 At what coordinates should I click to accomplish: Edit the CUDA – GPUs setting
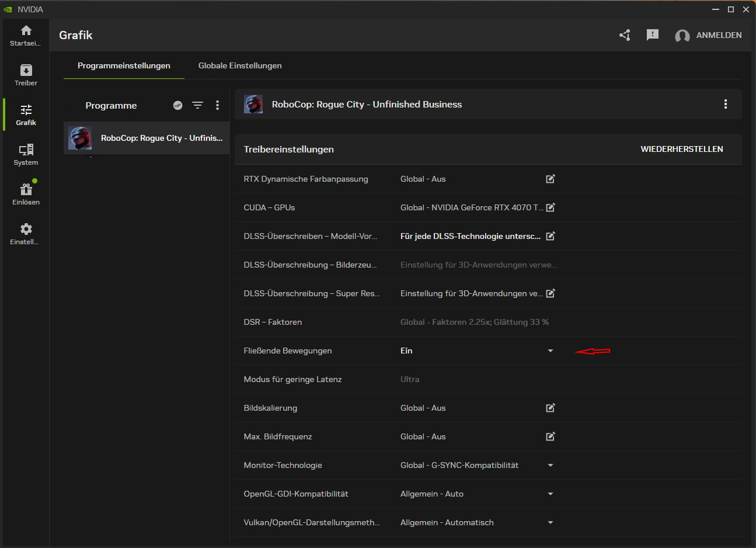pos(551,207)
